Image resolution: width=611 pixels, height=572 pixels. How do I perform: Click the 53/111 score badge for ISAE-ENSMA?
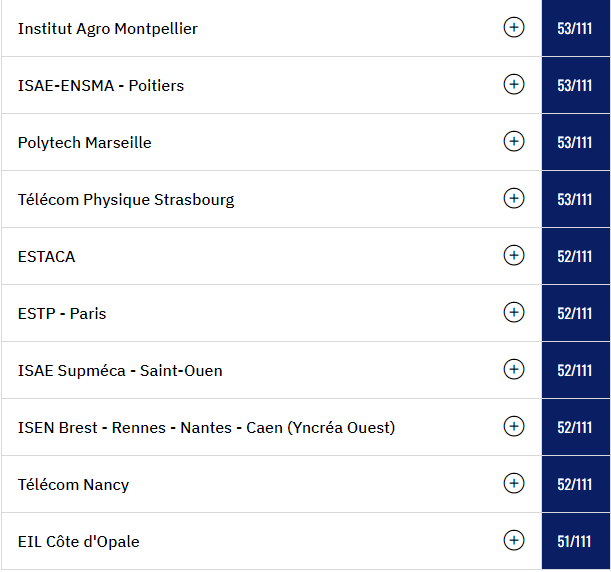[x=576, y=85]
